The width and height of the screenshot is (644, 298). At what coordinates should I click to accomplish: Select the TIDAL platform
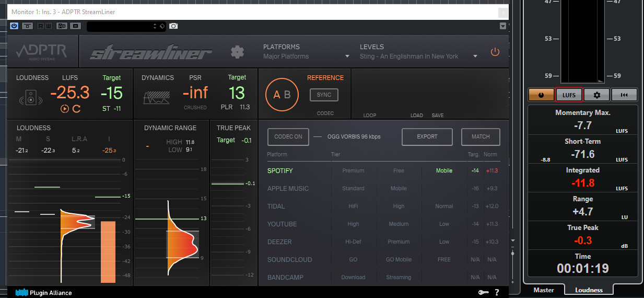[276, 206]
